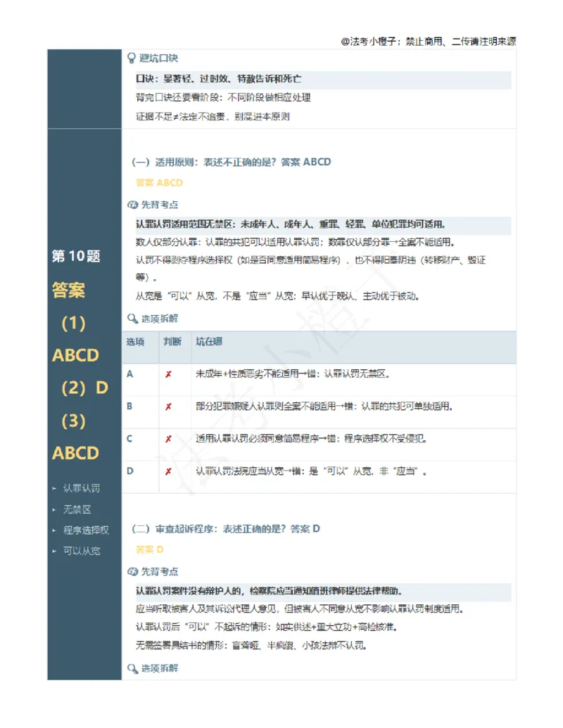Click the line 数人仅部分认罪

click(295, 243)
